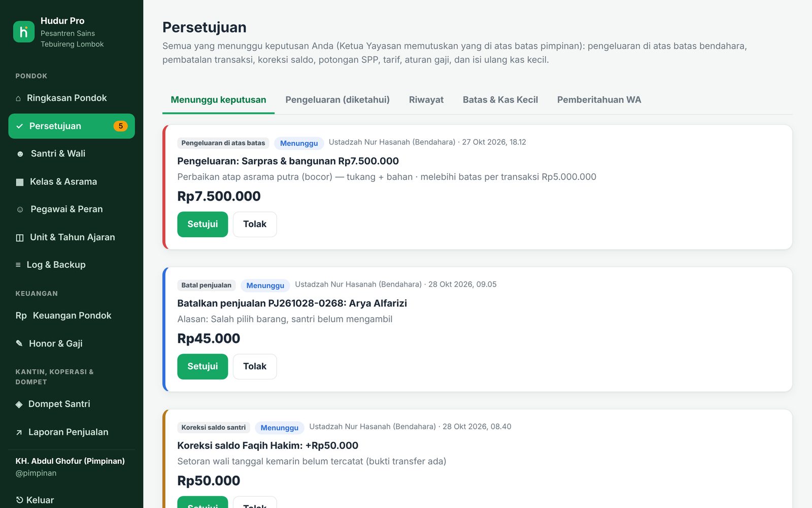Image resolution: width=812 pixels, height=508 pixels.
Task: Click the diamond icon beside Dompet Santri
Action: click(19, 404)
